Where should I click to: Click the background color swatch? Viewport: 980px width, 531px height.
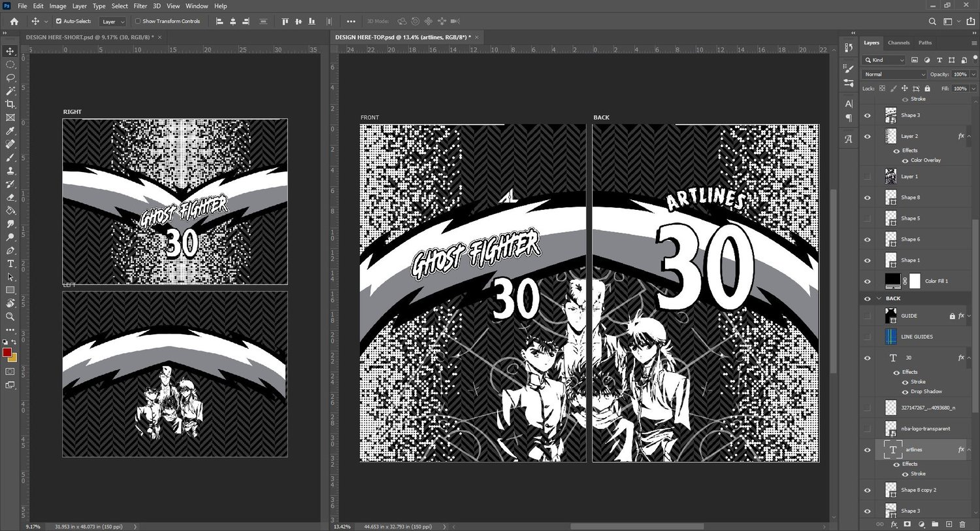[12, 358]
